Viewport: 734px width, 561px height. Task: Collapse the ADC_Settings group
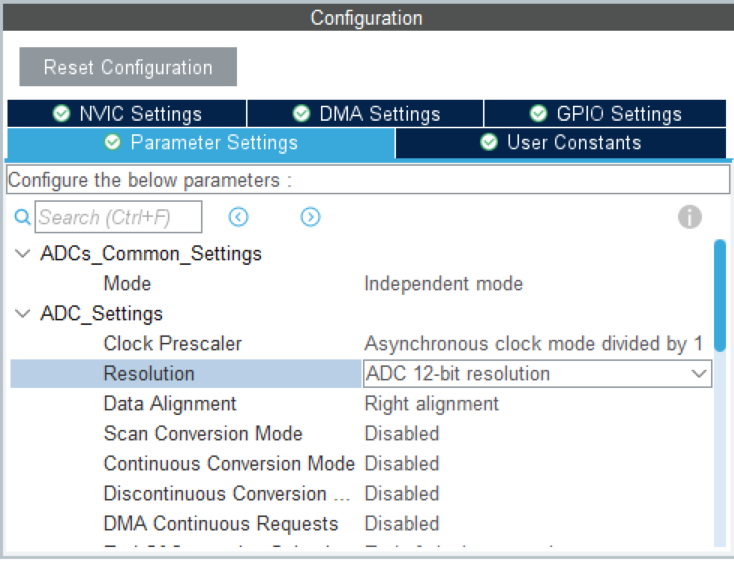(22, 314)
